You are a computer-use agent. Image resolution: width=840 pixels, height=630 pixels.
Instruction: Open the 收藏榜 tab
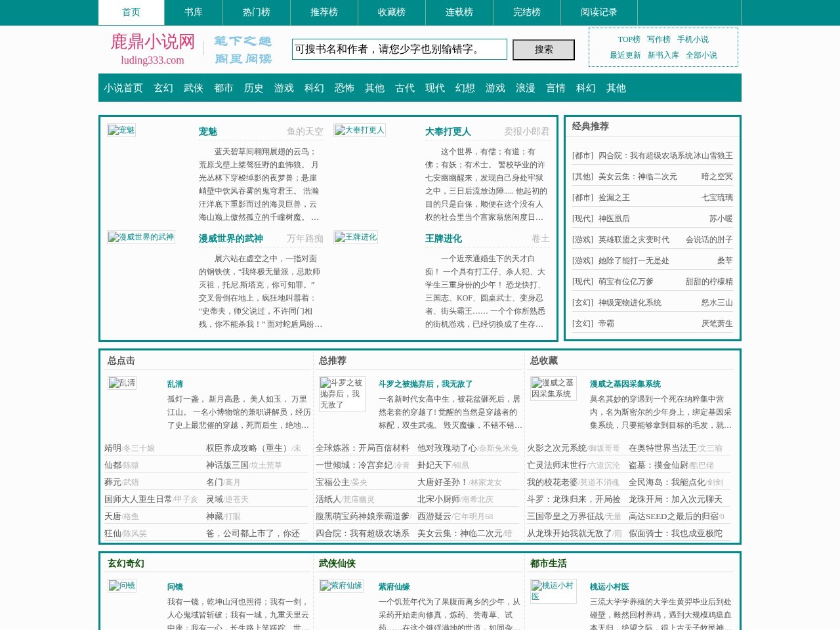coord(392,12)
